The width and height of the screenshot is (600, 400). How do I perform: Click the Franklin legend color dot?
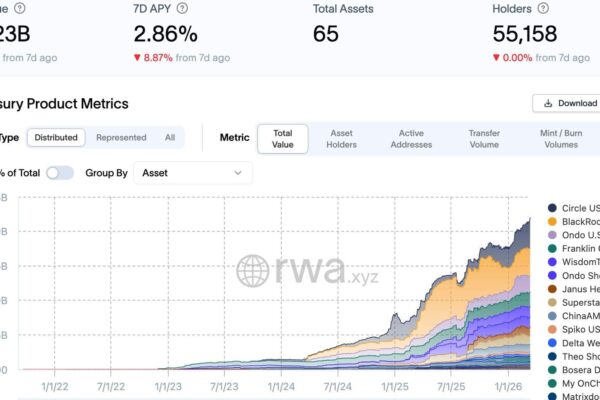pyautogui.click(x=552, y=248)
